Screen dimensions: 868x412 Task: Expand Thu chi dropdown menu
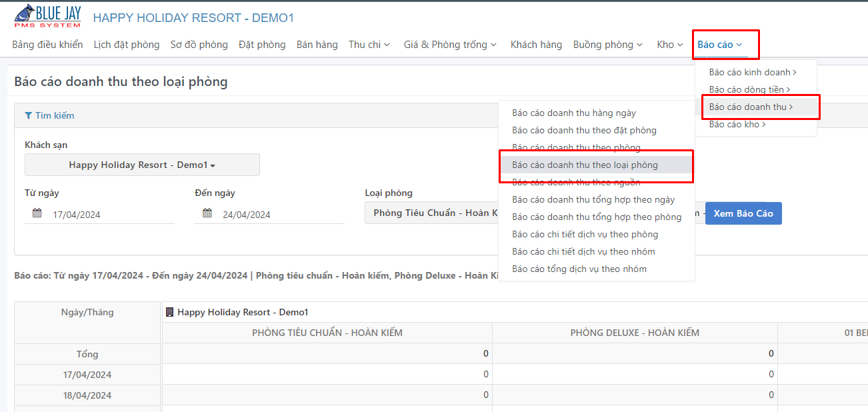[x=369, y=45]
